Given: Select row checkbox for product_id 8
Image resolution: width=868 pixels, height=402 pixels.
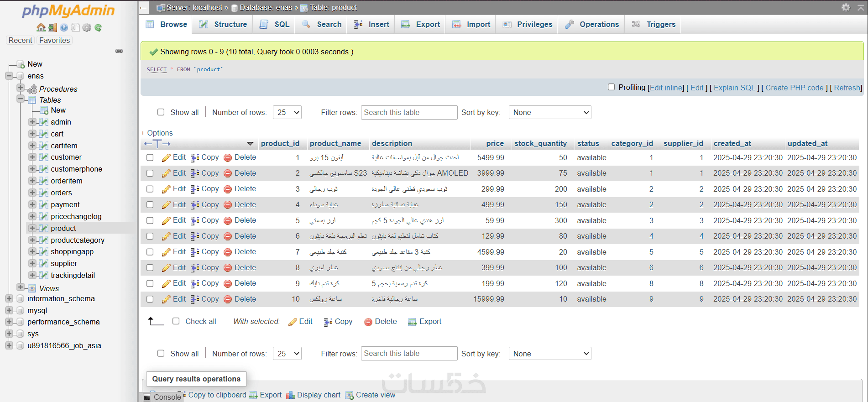Looking at the screenshot, I should click(150, 268).
